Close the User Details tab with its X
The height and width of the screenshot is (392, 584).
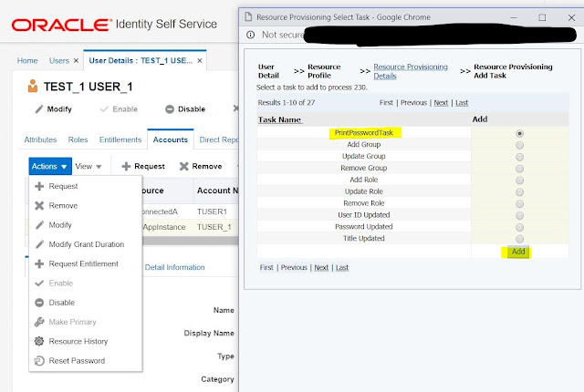click(x=200, y=60)
